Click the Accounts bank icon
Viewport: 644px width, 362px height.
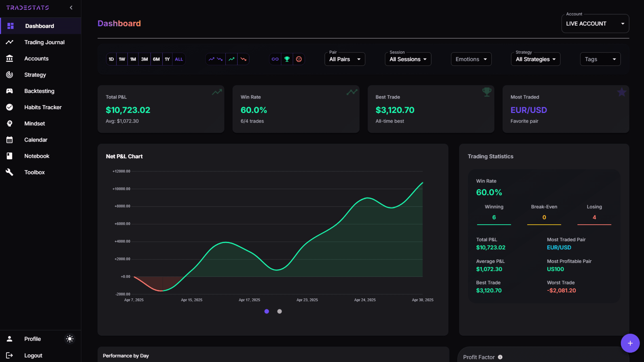pos(9,59)
